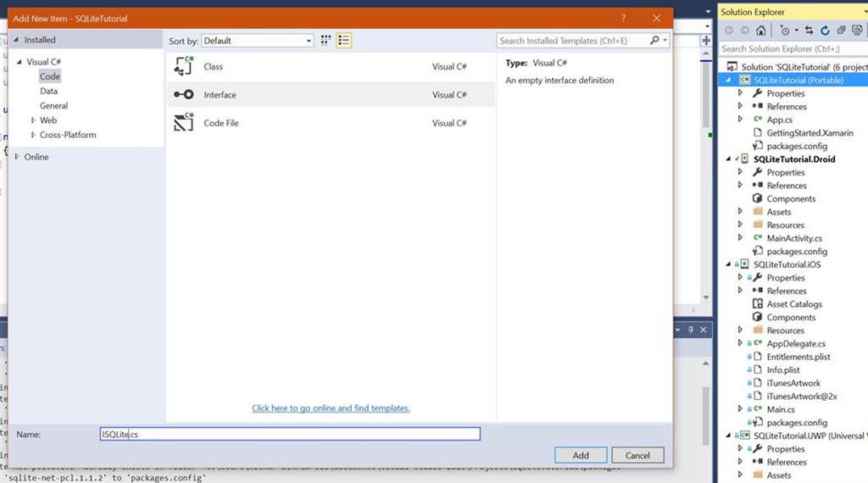This screenshot has height=483, width=868.
Task: Collapse the Installed templates section
Action: (x=16, y=40)
